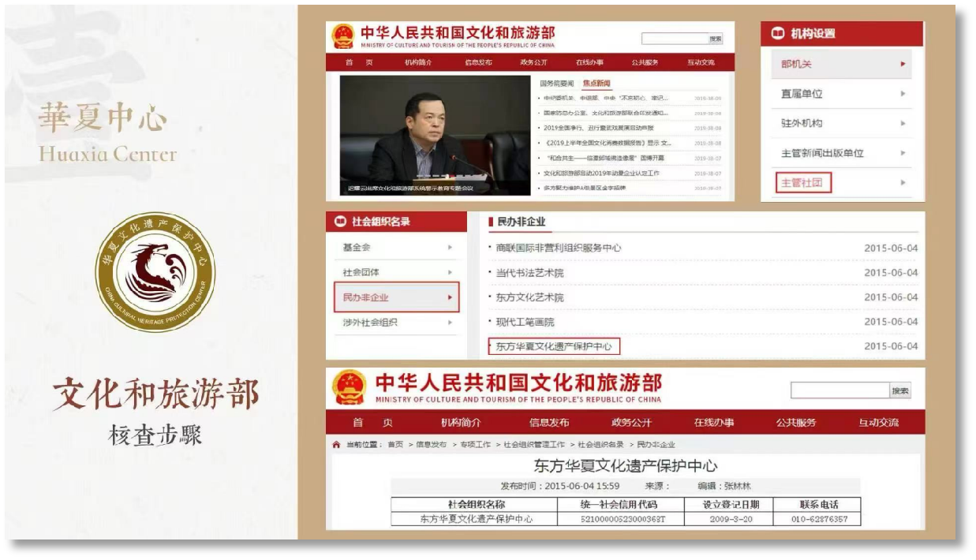Switch to the 国务院要闻 news tab
Viewport: 976px width, 560px height.
(557, 84)
